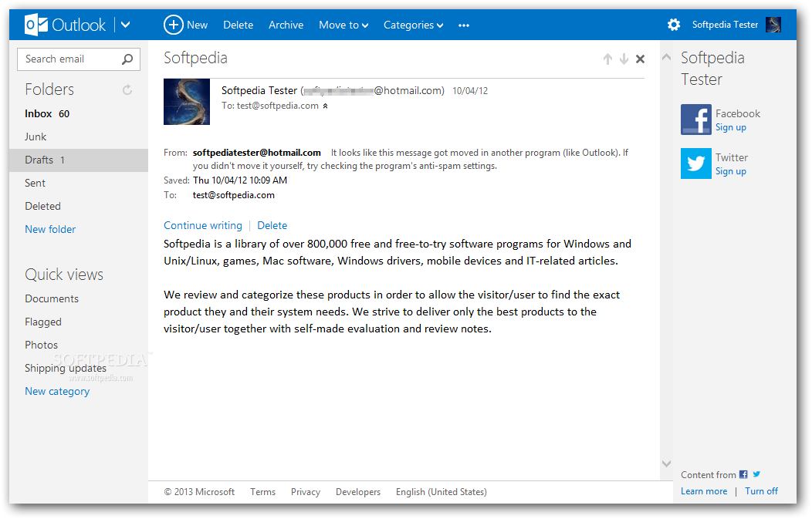This screenshot has width=812, height=519.
Task: Open the settings gear menu
Action: 674,25
